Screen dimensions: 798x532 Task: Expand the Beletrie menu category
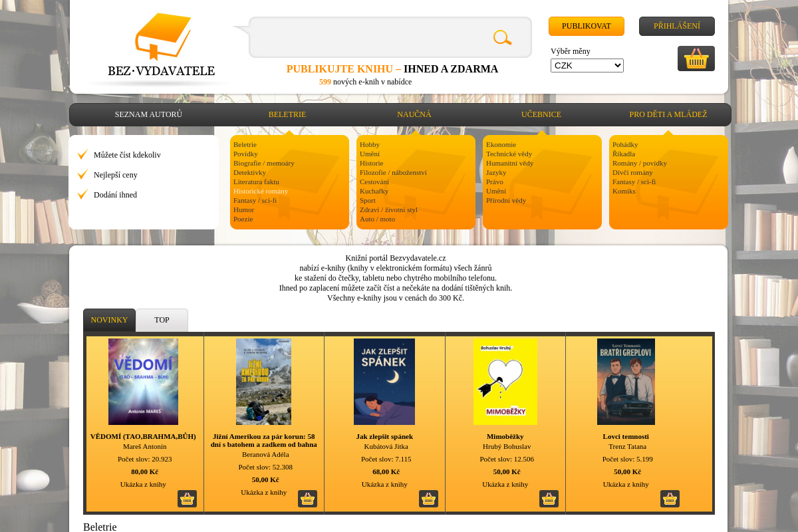(287, 114)
